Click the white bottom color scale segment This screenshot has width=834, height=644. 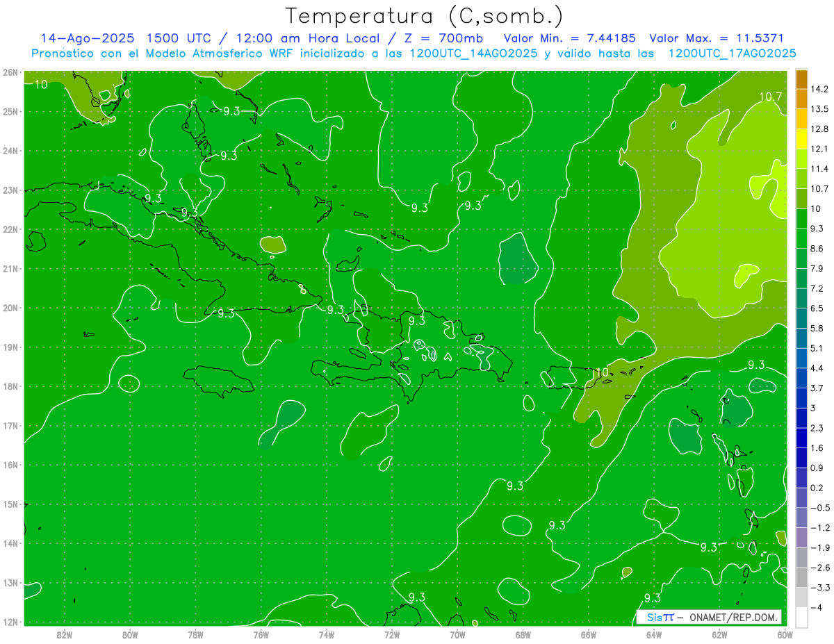(801, 616)
